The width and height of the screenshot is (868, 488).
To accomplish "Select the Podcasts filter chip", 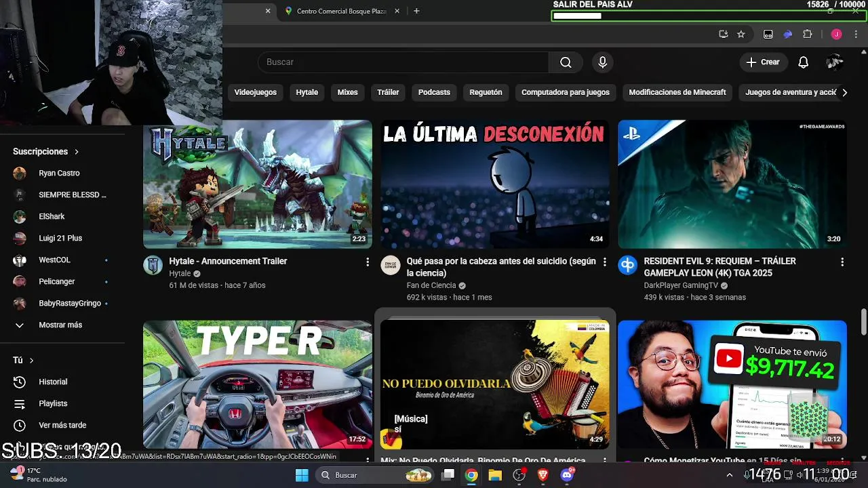I will pyautogui.click(x=434, y=92).
